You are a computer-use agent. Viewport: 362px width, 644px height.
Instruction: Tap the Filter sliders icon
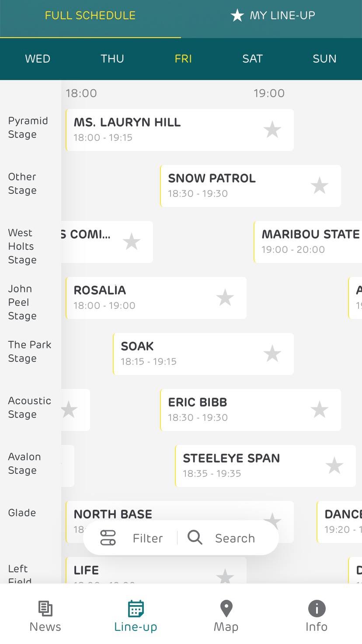pos(108,538)
